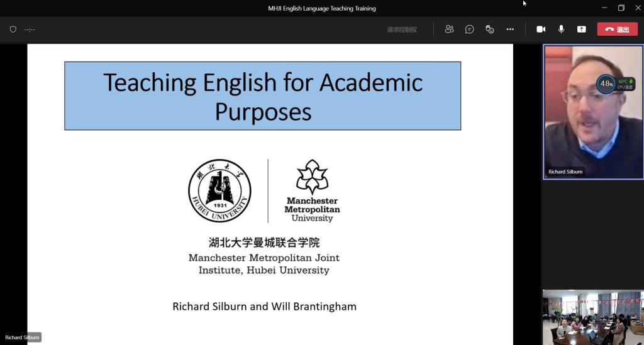Expand the more actions ellipsis menu
This screenshot has width=644, height=345.
click(x=510, y=29)
